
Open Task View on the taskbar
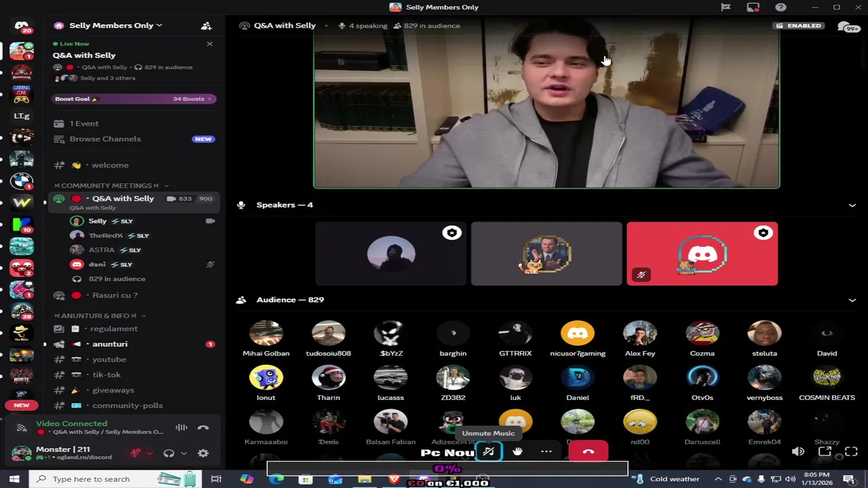click(x=216, y=479)
